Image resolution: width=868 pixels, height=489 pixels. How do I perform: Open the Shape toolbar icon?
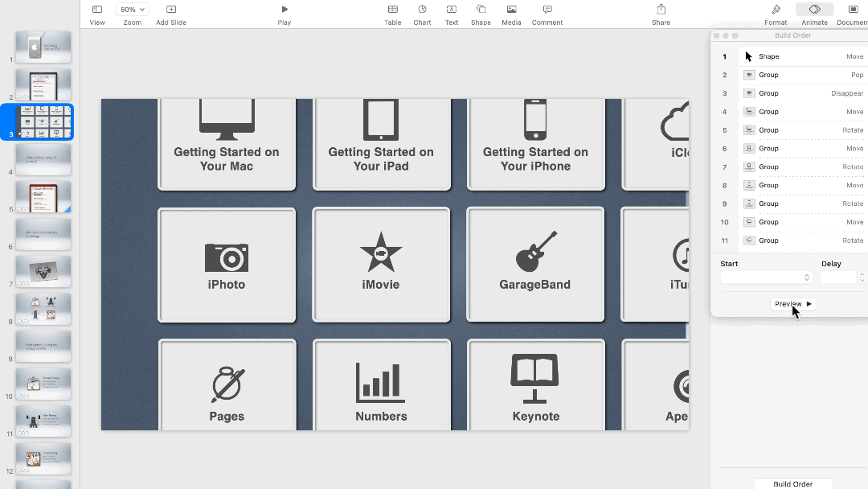481,10
